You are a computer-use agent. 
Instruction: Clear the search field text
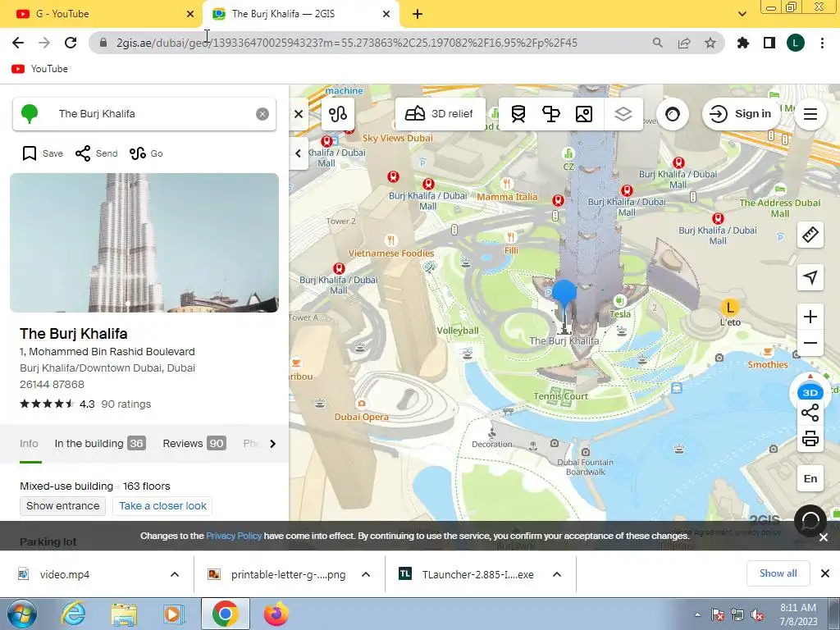(262, 113)
